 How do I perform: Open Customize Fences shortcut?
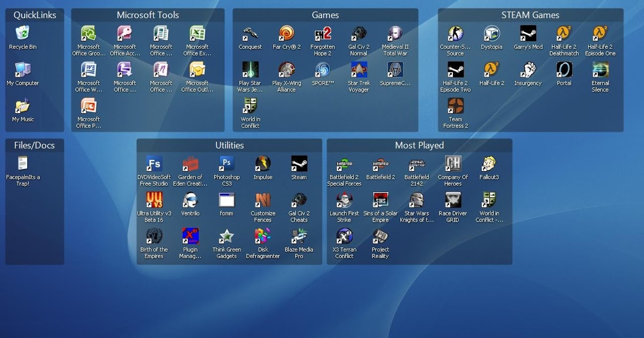tap(263, 200)
